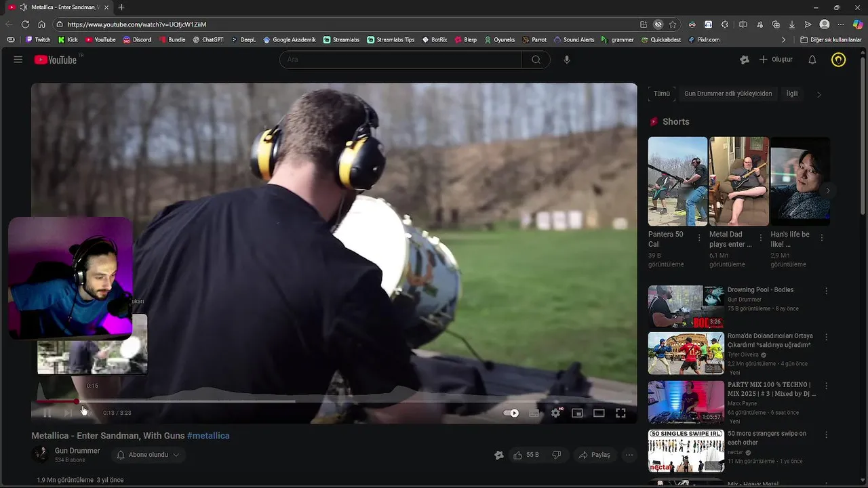Click the #metallica hashtag link
868x488 pixels.
tap(208, 436)
